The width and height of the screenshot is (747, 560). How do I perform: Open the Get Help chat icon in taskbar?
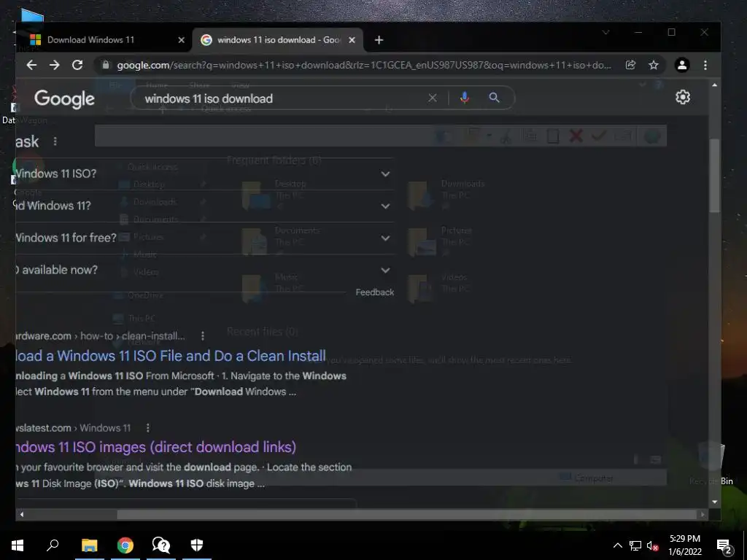tap(161, 545)
